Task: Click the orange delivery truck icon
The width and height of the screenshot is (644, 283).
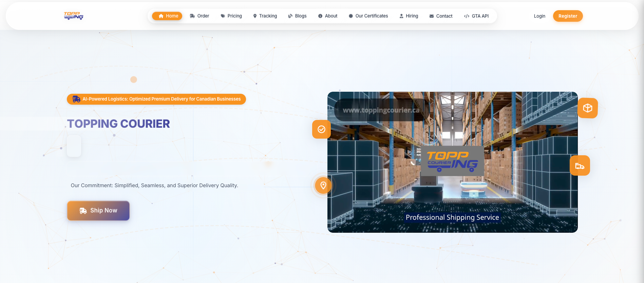Action: [x=580, y=166]
